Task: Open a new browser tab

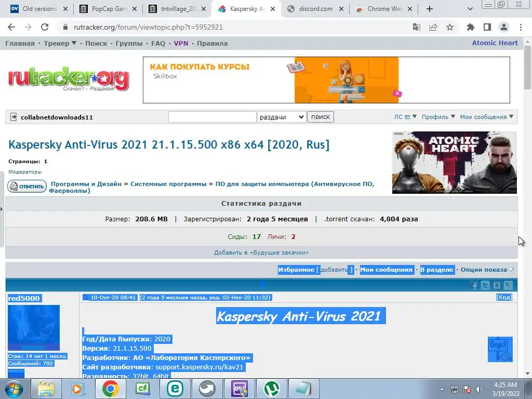Action: 430,9
